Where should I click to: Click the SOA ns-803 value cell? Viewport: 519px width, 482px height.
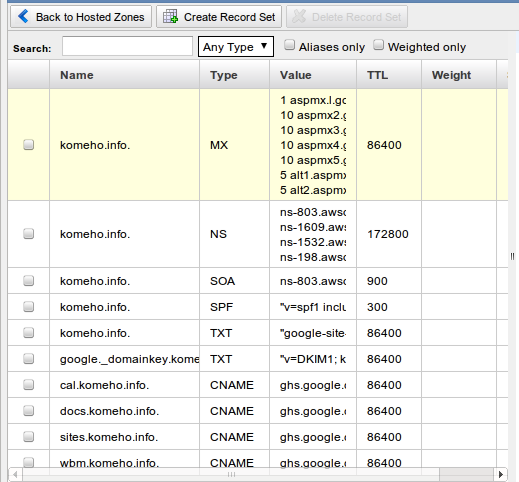click(313, 281)
